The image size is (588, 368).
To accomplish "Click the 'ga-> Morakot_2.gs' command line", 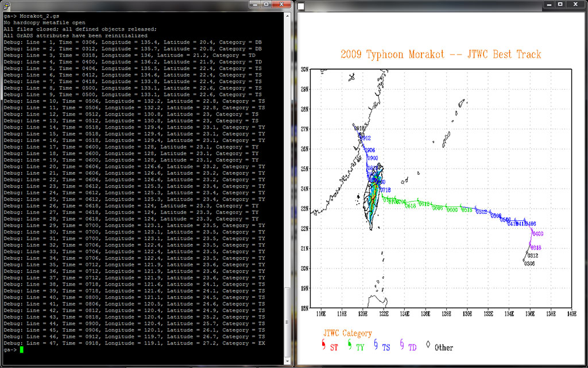I will 32,16.
